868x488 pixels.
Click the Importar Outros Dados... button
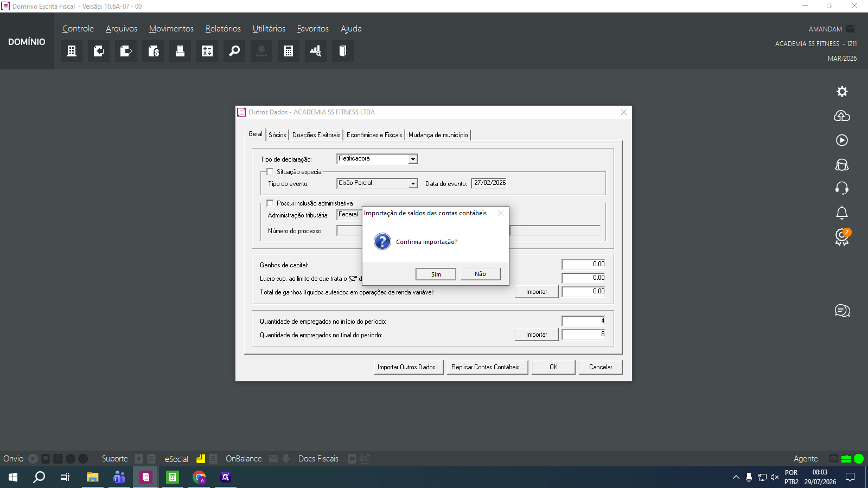(x=409, y=367)
